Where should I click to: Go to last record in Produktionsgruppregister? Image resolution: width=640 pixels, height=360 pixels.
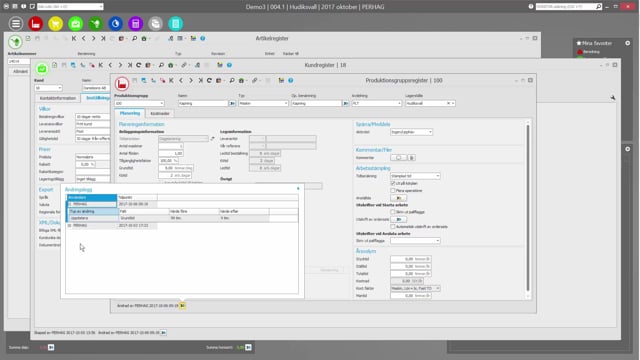coord(200,80)
